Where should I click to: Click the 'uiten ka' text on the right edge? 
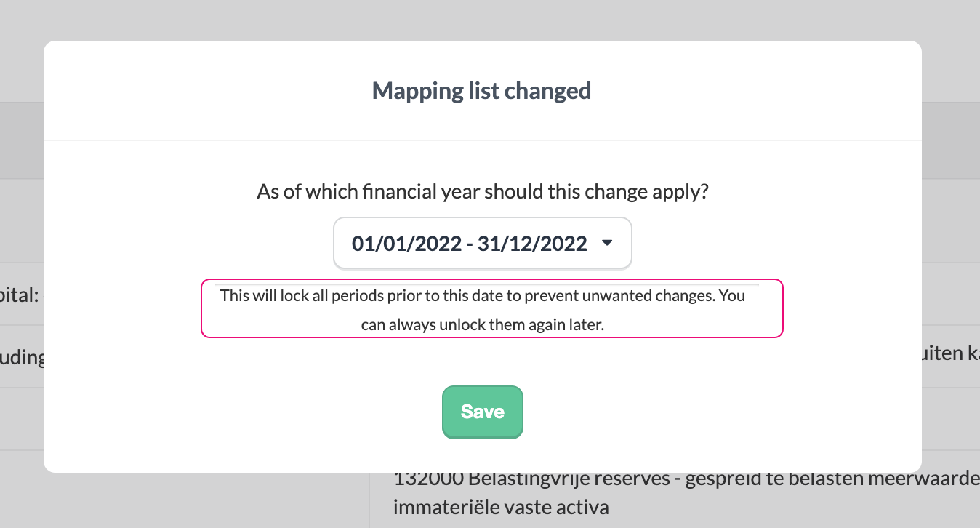(951, 353)
